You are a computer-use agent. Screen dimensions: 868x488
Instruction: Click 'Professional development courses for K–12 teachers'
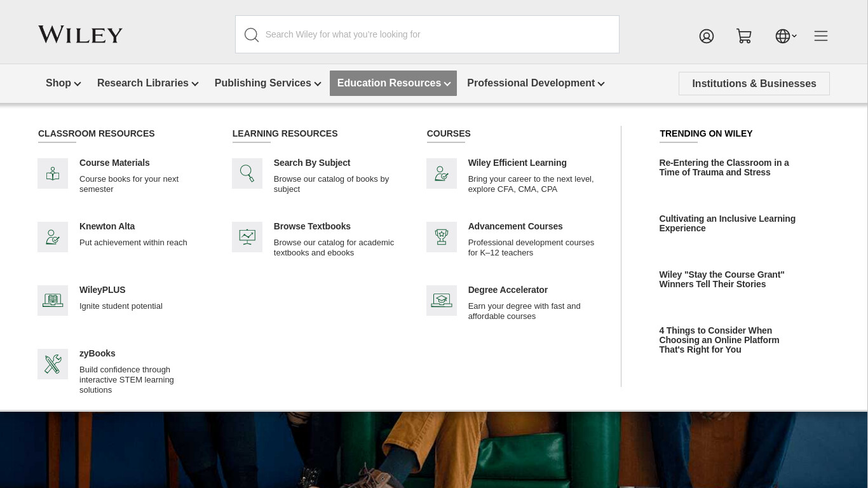pyautogui.click(x=531, y=248)
